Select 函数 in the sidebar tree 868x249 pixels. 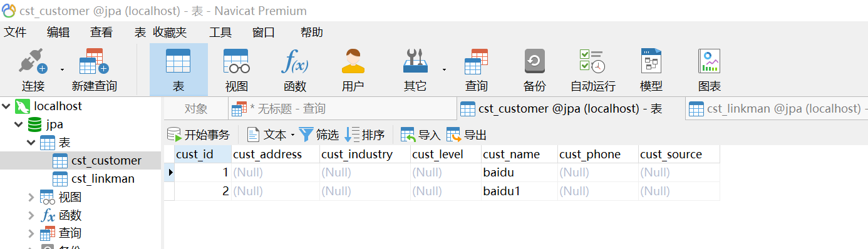click(70, 216)
